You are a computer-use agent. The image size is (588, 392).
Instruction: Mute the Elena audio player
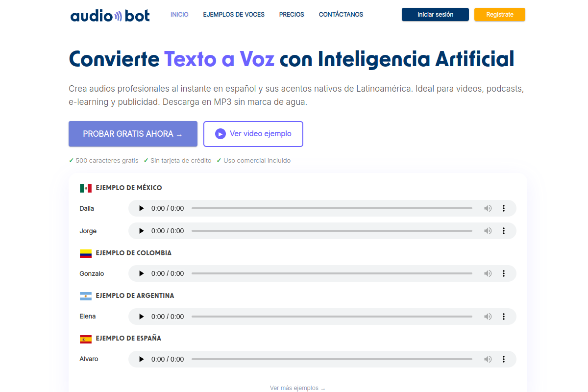coord(488,317)
